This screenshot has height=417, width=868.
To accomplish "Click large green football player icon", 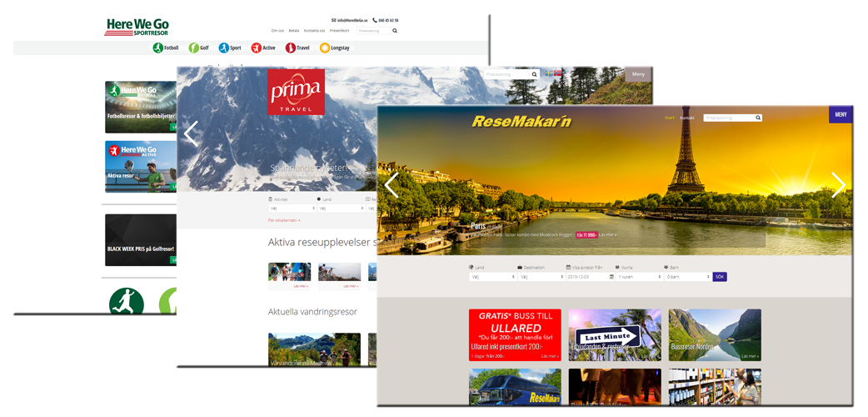I will point(127,300).
